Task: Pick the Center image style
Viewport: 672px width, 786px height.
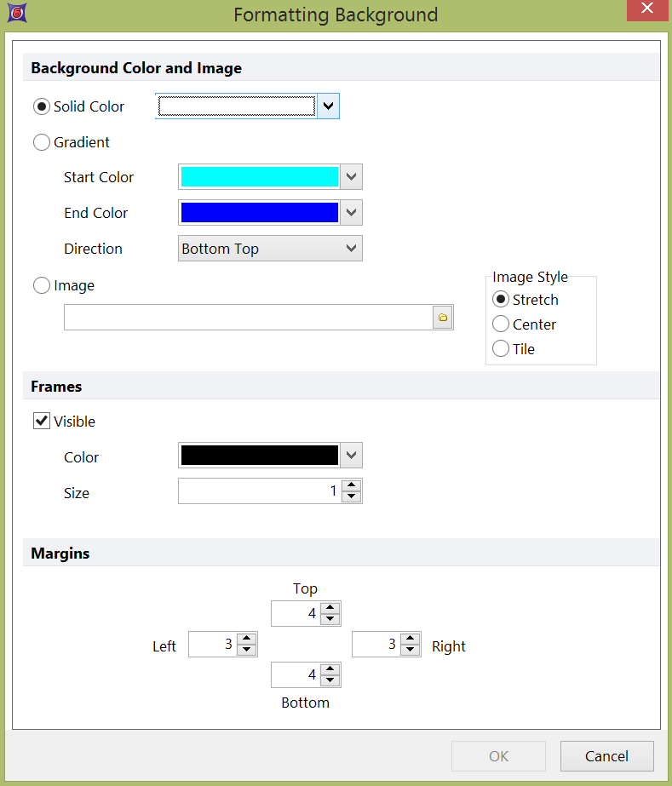Action: [x=501, y=324]
